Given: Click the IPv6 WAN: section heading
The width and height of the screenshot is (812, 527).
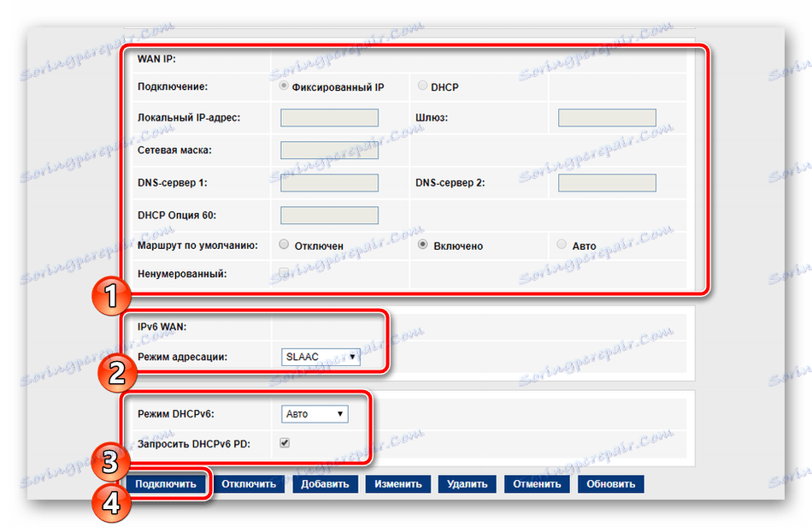Looking at the screenshot, I should pos(162,327).
